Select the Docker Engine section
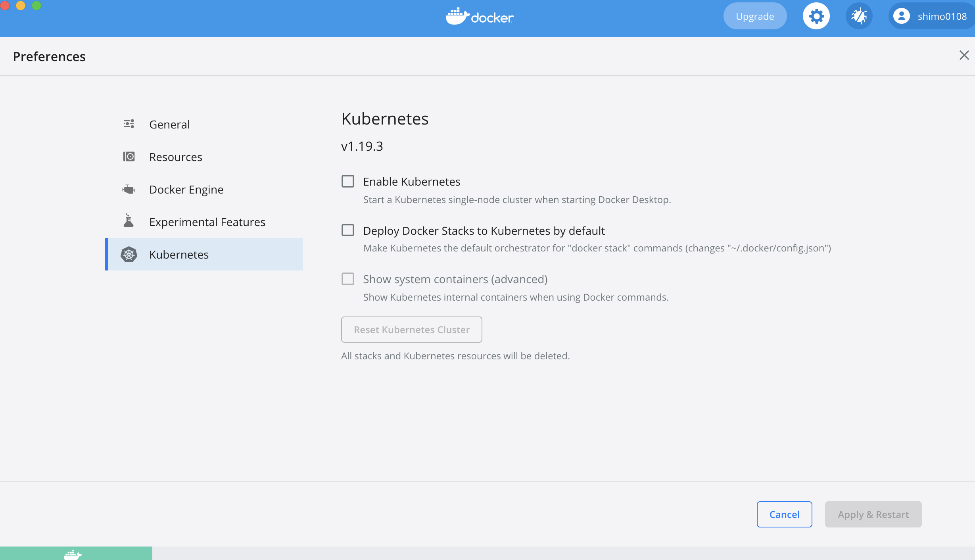Screen dimensions: 975x560 coord(186,190)
